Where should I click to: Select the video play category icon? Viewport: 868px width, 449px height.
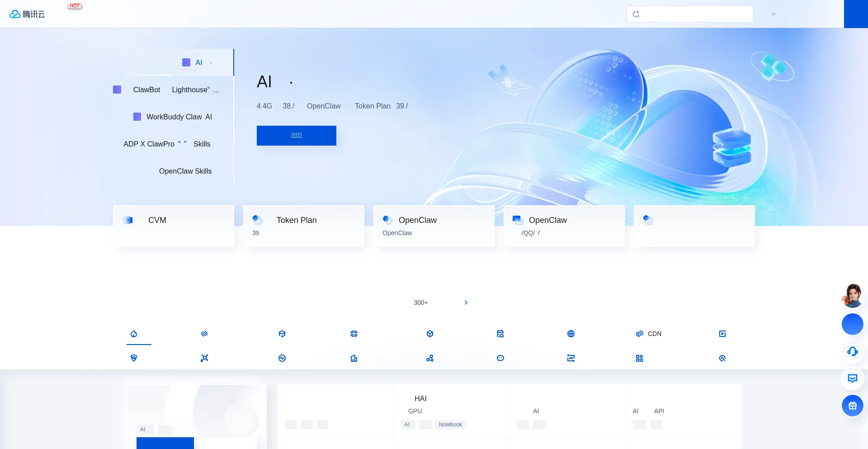click(x=722, y=334)
